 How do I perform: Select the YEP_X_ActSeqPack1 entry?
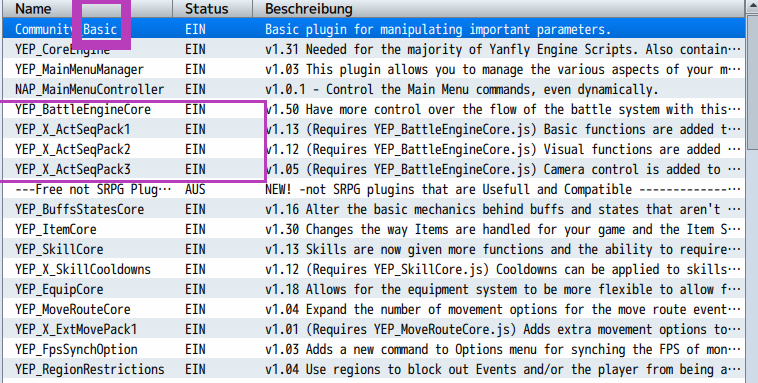click(373, 130)
